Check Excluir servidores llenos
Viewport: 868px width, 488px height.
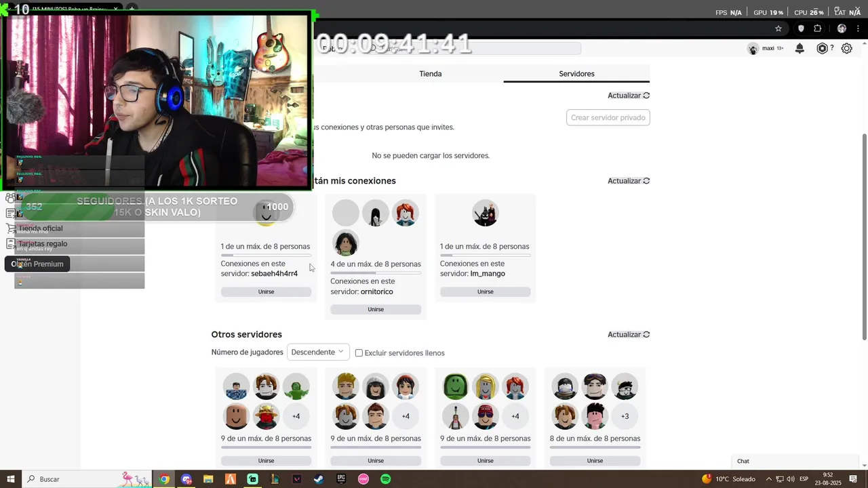359,352
